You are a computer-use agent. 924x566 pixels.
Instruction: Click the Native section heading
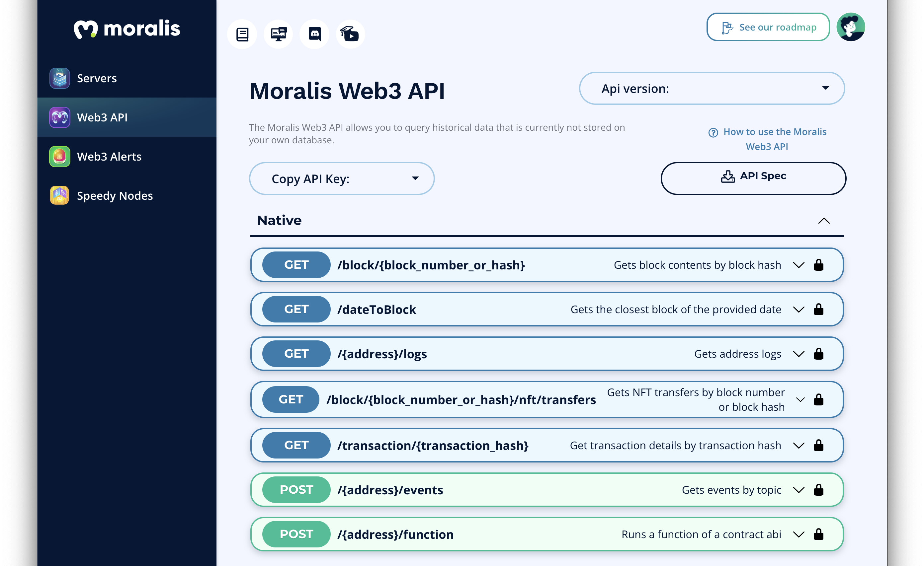(279, 220)
